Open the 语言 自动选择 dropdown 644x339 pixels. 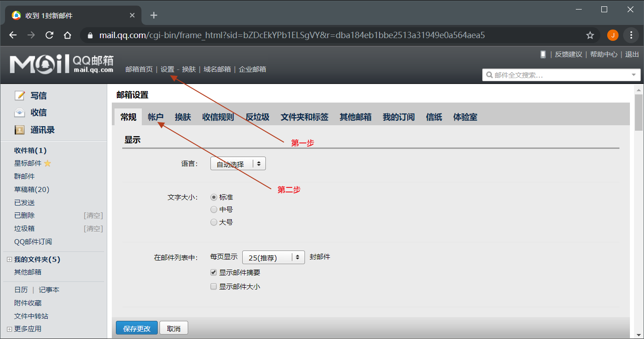point(238,164)
